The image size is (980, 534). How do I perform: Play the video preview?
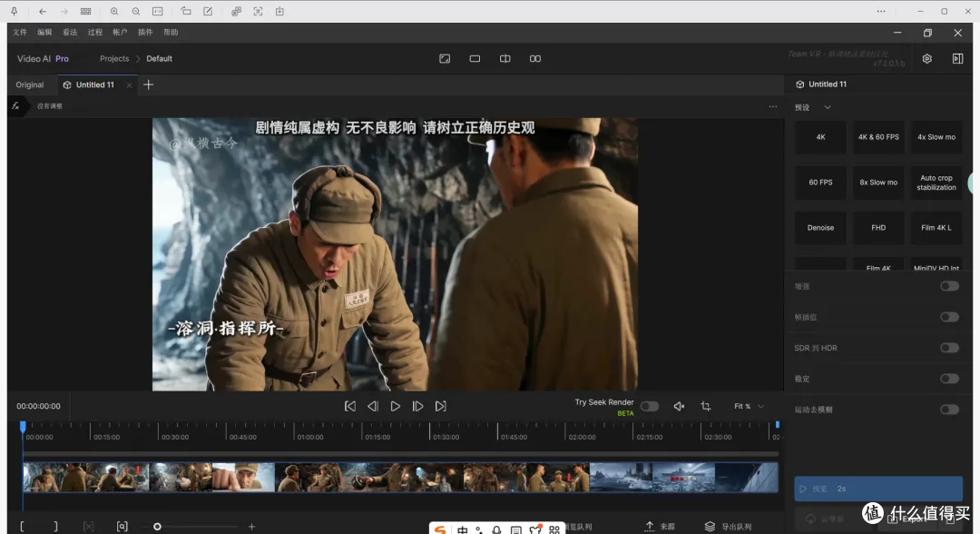(396, 407)
